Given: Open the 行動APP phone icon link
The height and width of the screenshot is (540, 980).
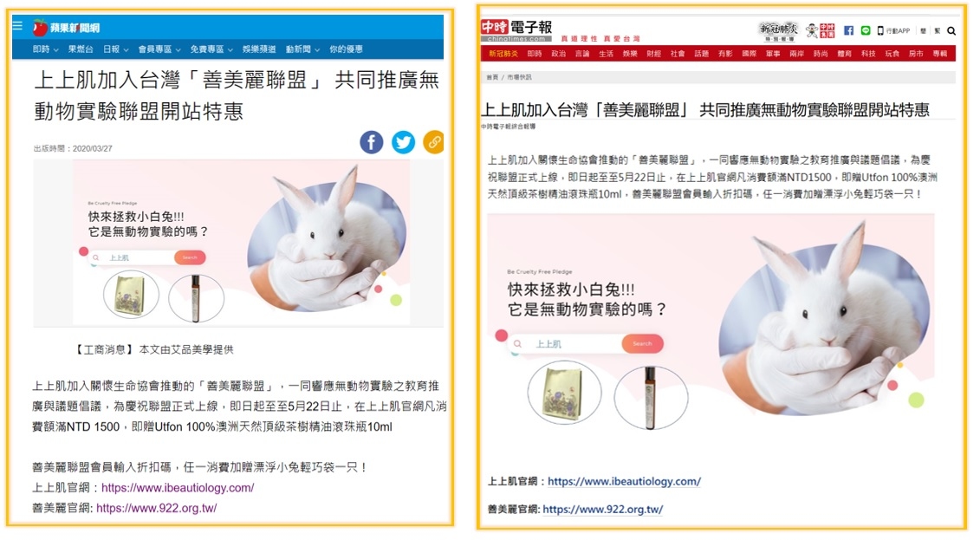Looking at the screenshot, I should click(893, 30).
